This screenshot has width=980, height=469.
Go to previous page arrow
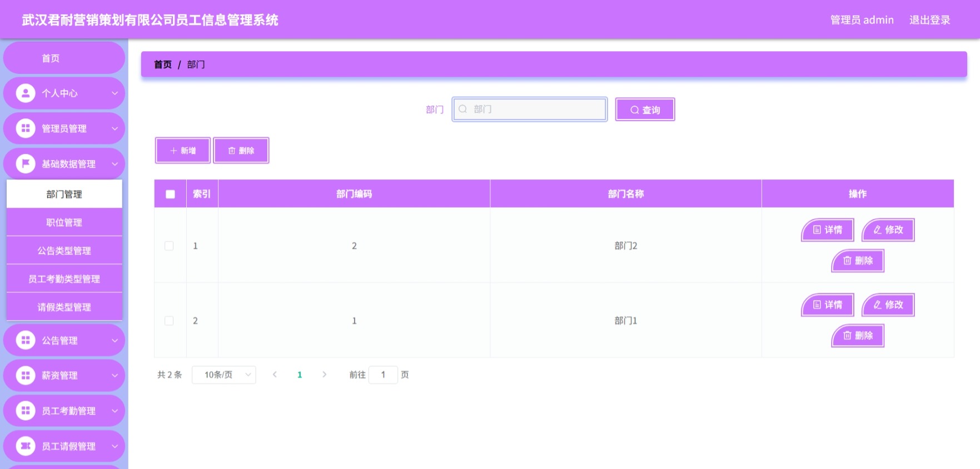tap(275, 375)
